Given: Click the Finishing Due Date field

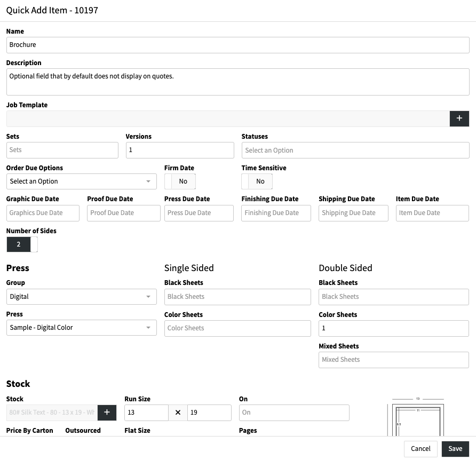Looking at the screenshot, I should click(x=276, y=213).
